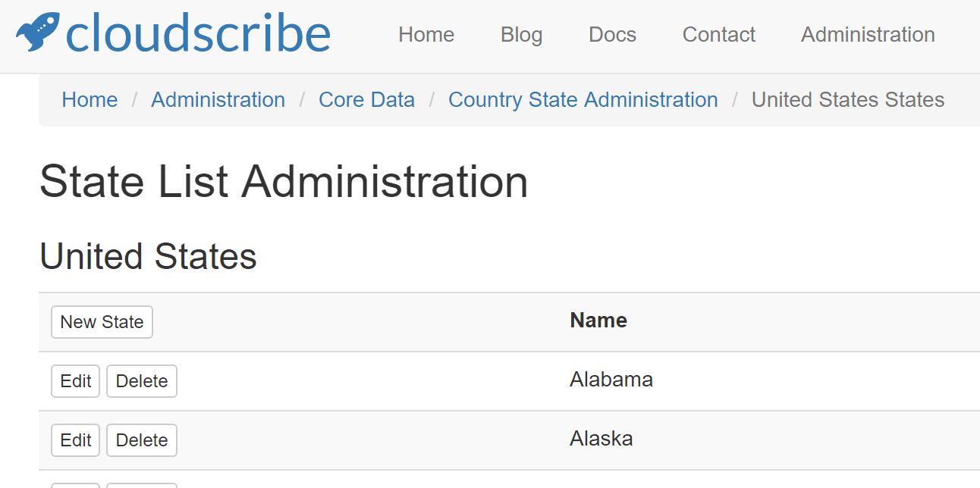
Task: Click the cloudscribe rocket logo icon
Action: pos(37,33)
